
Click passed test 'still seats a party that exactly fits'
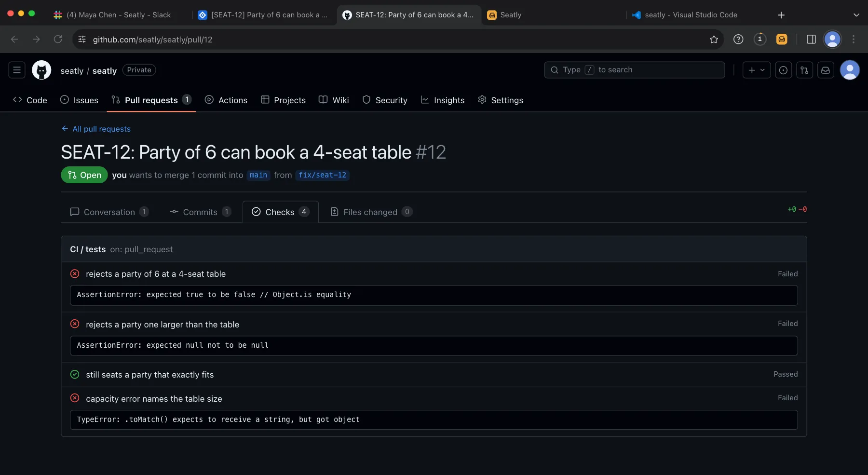pyautogui.click(x=150, y=375)
